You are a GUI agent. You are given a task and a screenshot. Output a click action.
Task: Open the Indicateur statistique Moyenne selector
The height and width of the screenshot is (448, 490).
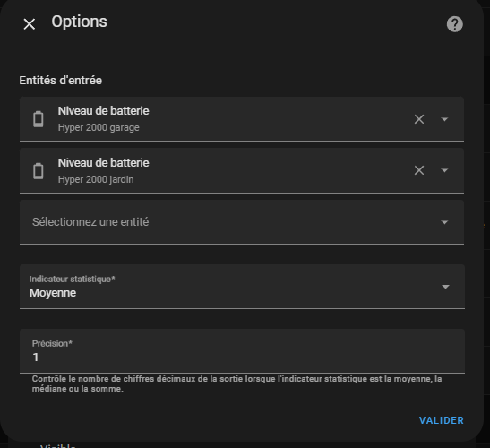pos(242,287)
